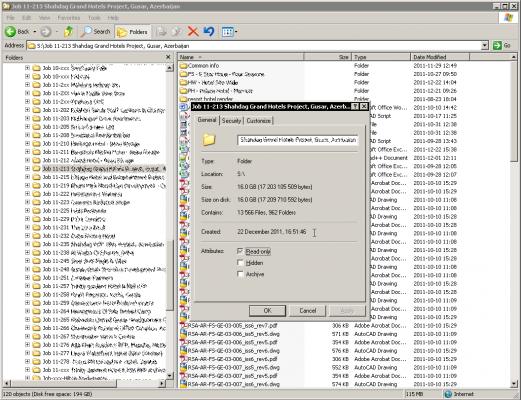
Task: Click the red Delete X icon
Action: tap(193, 32)
